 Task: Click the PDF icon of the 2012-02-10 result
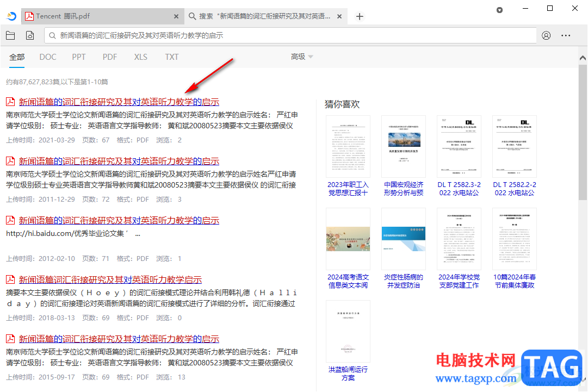point(10,220)
